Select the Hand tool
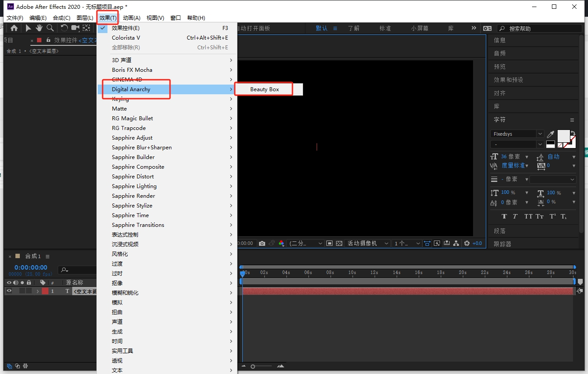The image size is (588, 374). pos(39,28)
